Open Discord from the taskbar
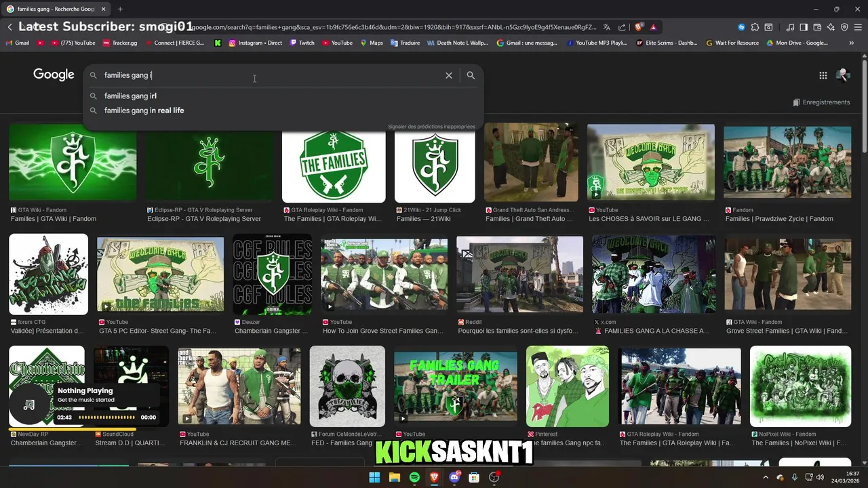 pyautogui.click(x=454, y=477)
